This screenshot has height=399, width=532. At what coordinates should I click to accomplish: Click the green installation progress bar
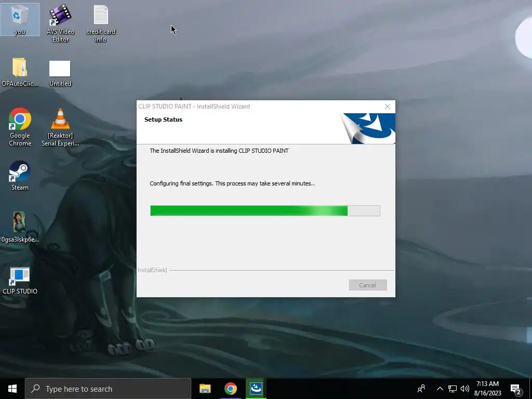265,211
